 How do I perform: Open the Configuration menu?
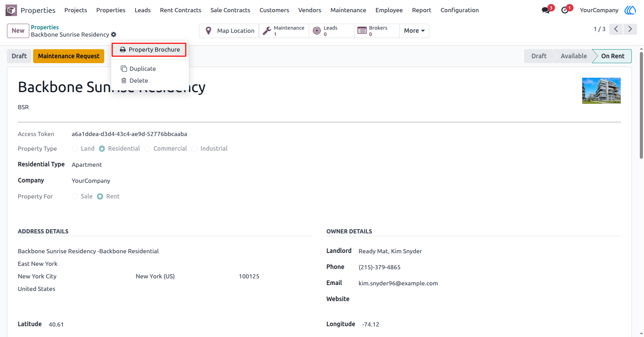click(x=460, y=10)
